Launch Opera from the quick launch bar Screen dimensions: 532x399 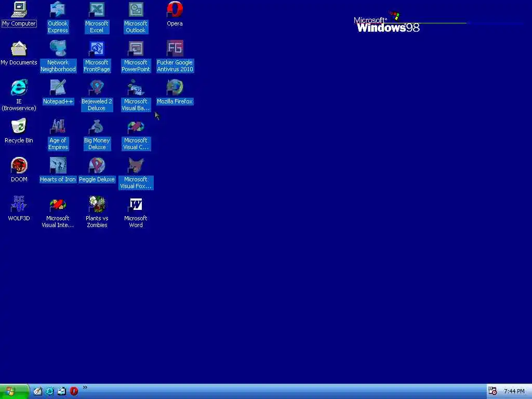pyautogui.click(x=74, y=392)
